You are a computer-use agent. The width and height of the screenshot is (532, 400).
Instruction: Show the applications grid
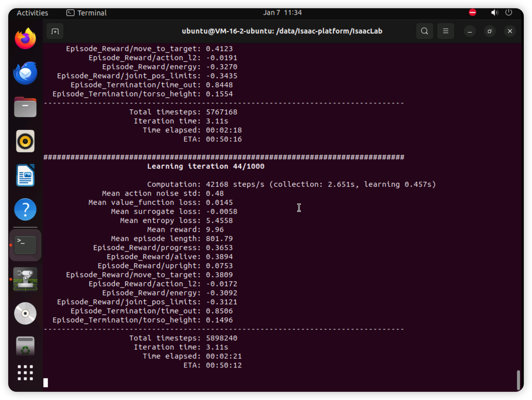click(x=25, y=373)
